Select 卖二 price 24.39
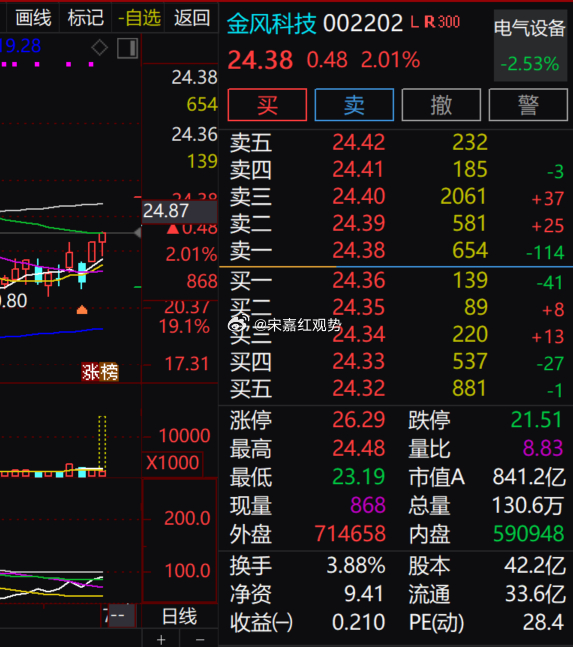The height and width of the screenshot is (647, 573). (x=358, y=223)
